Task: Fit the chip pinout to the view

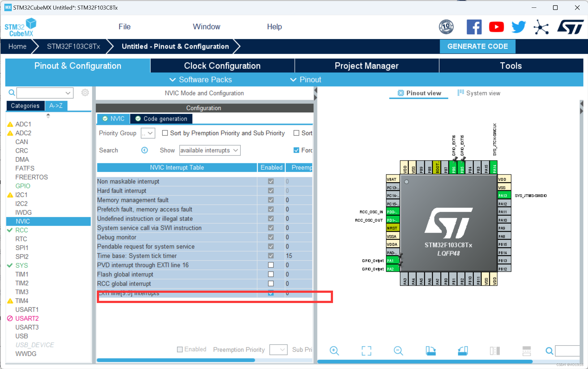Action: coord(366,351)
